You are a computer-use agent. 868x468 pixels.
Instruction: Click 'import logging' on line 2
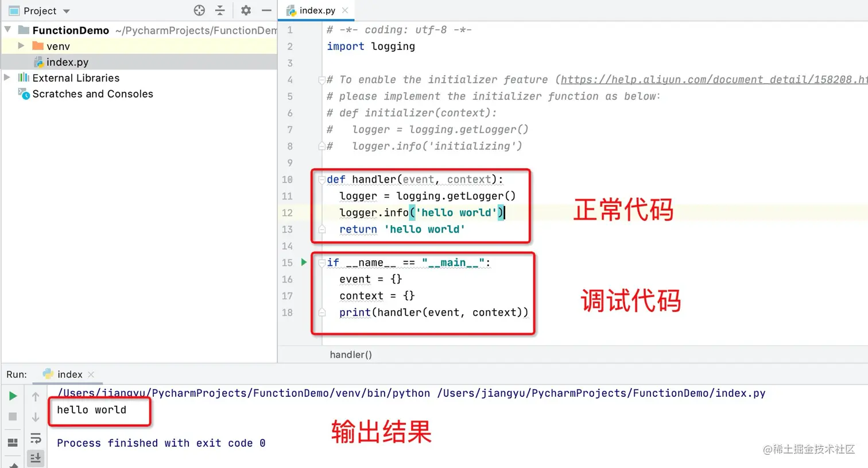click(x=371, y=46)
